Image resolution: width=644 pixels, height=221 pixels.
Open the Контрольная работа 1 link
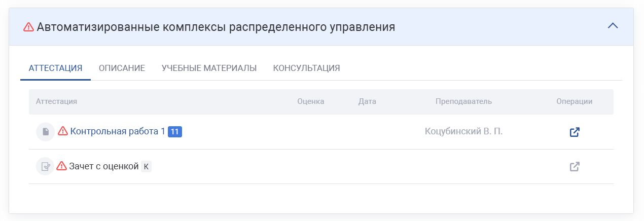[x=118, y=131]
